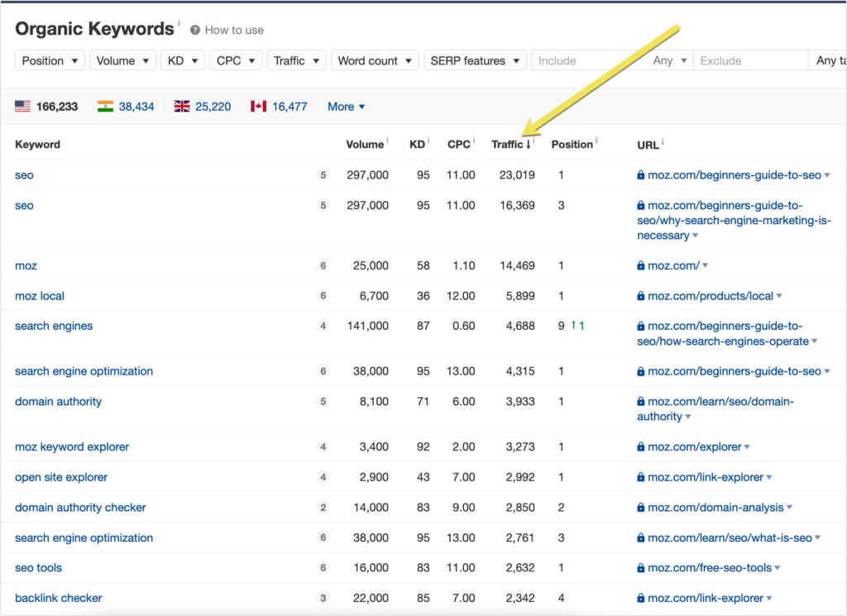Screen dimensions: 847x616
Task: Sort by the Volume column header
Action: pos(365,145)
